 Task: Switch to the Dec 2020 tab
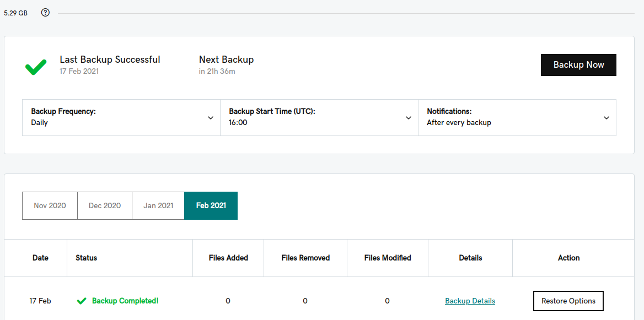105,205
